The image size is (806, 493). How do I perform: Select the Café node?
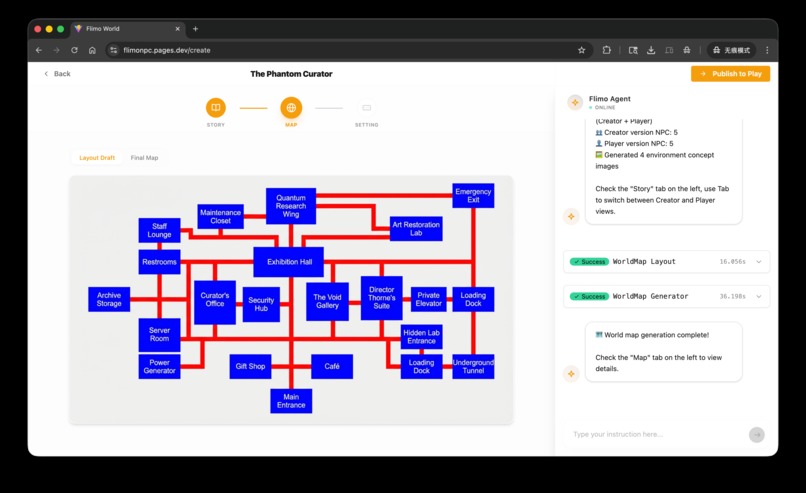332,367
